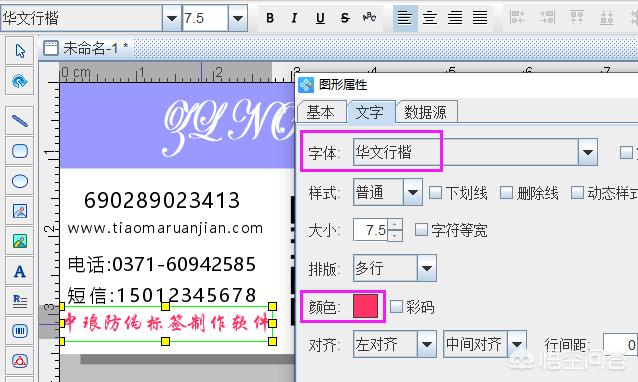The width and height of the screenshot is (638, 382).
Task: Select the text tool letter A
Action: tap(20, 271)
